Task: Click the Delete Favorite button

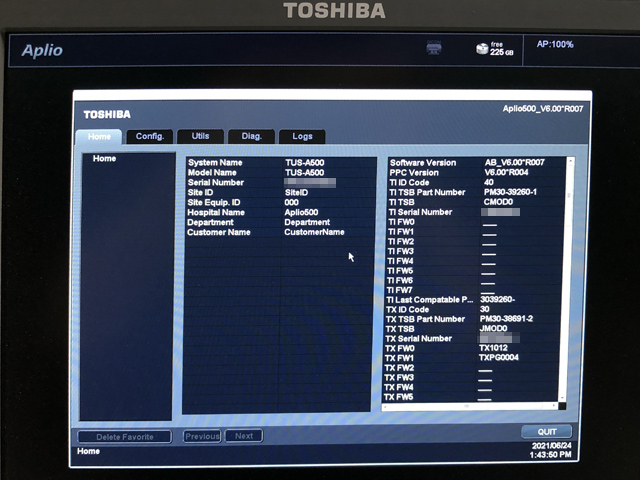Action: 124,437
